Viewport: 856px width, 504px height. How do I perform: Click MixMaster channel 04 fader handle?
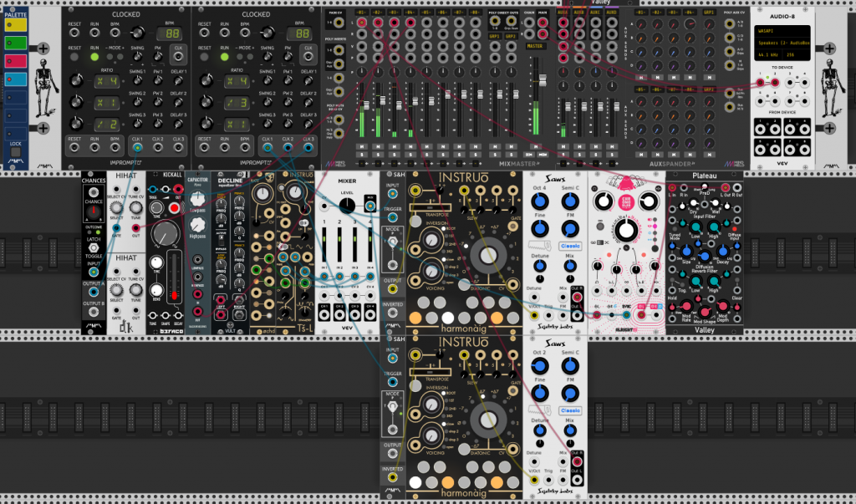point(415,102)
